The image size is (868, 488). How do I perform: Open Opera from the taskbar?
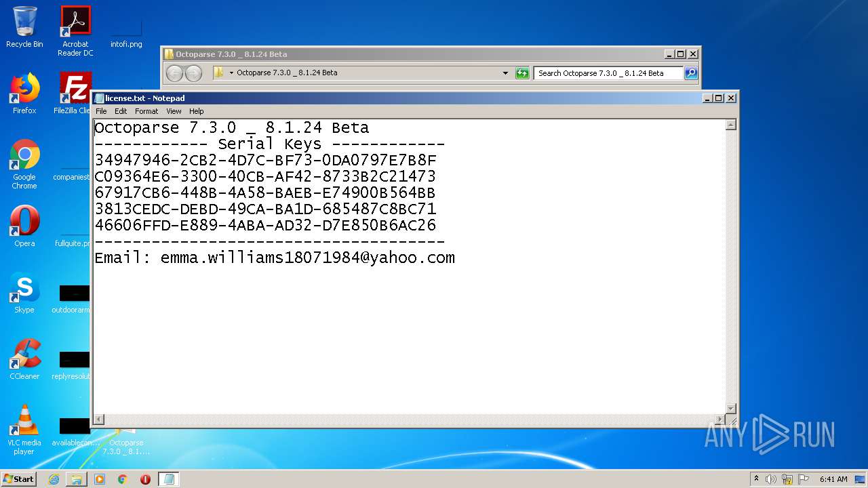pyautogui.click(x=145, y=479)
